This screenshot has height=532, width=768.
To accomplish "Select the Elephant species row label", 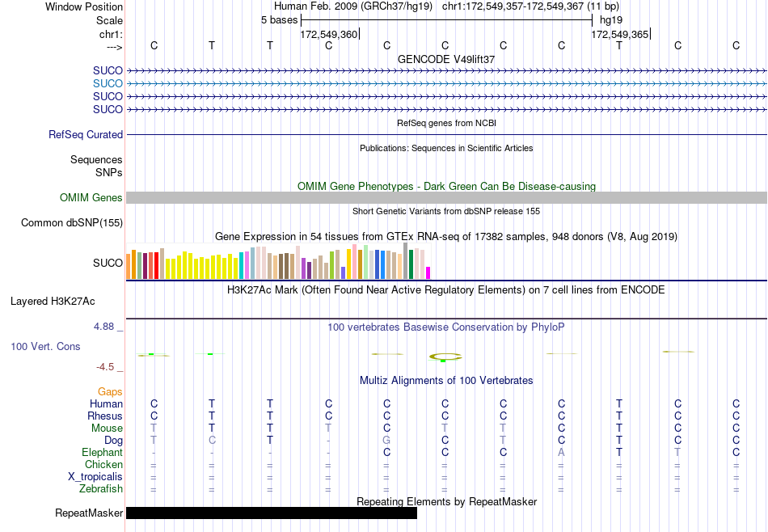I will coord(103,452).
